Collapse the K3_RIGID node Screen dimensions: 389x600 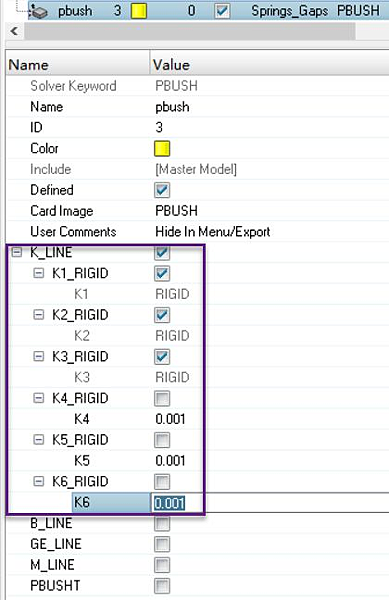39,357
